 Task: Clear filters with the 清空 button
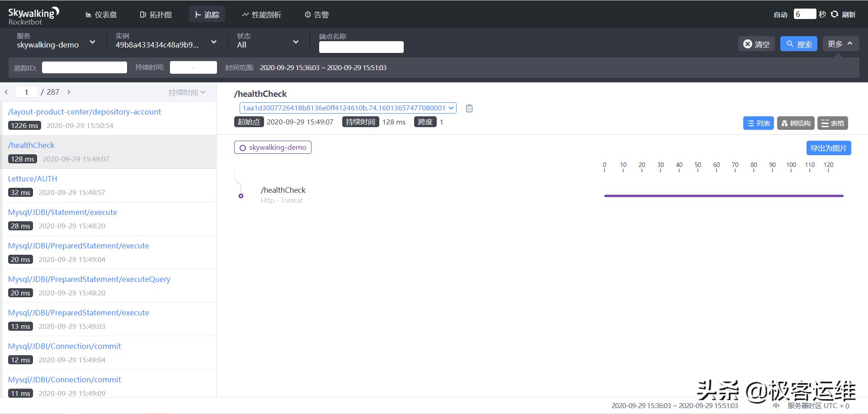coord(756,44)
